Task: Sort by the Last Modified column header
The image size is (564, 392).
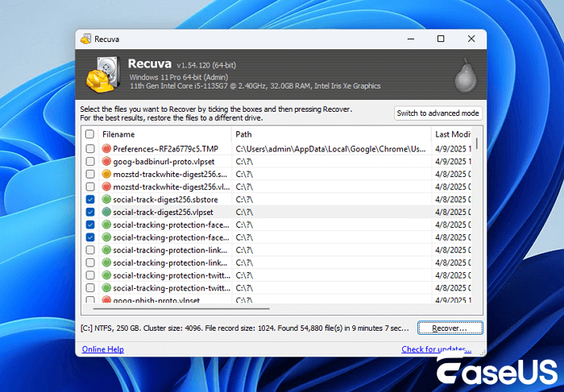Action: pyautogui.click(x=453, y=134)
